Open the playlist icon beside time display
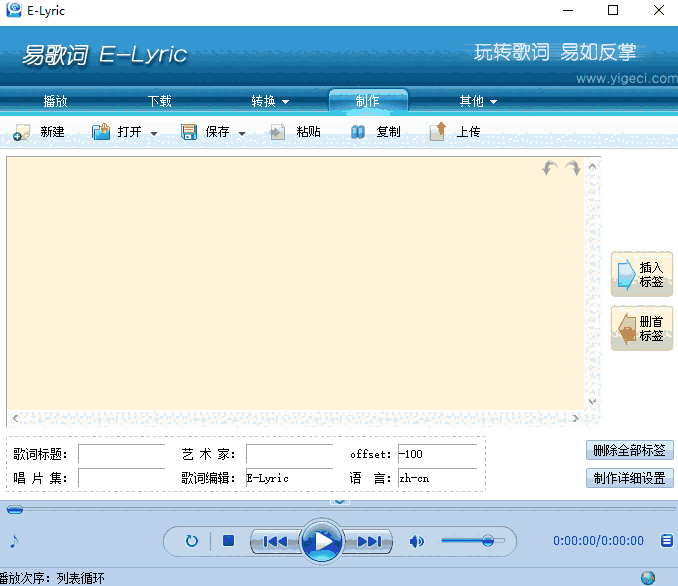The image size is (678, 586). tap(667, 540)
